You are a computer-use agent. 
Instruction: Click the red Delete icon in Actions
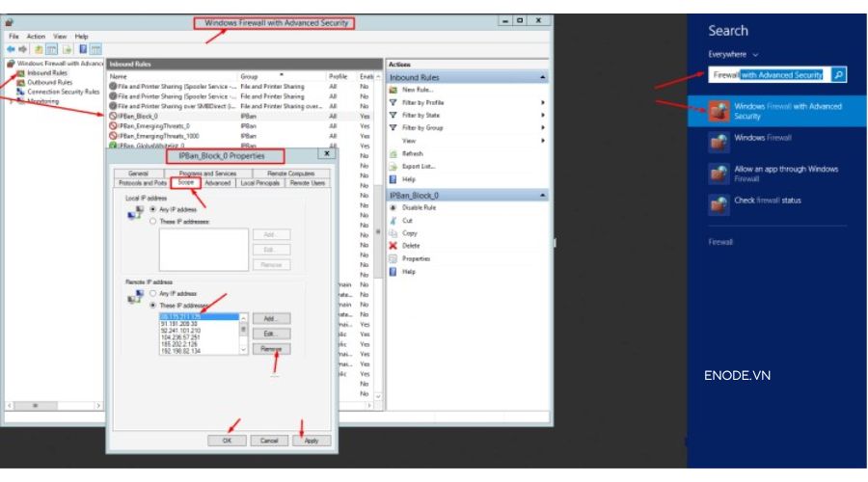click(x=393, y=246)
